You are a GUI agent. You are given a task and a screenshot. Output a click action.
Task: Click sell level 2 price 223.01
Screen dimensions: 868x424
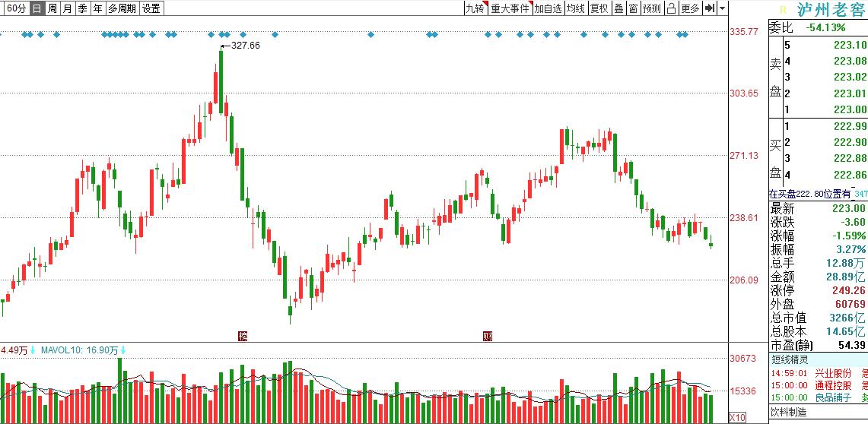[851, 93]
